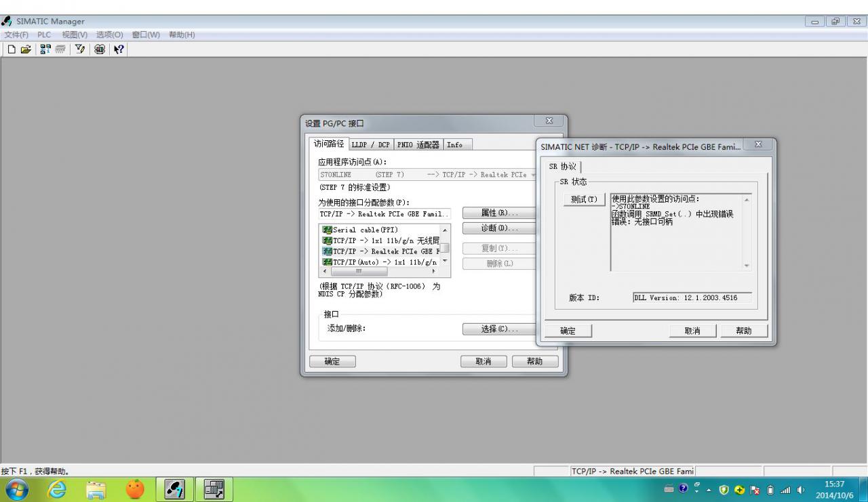The image size is (868, 502).
Task: Click 诊断(D)... button
Action: (x=499, y=228)
